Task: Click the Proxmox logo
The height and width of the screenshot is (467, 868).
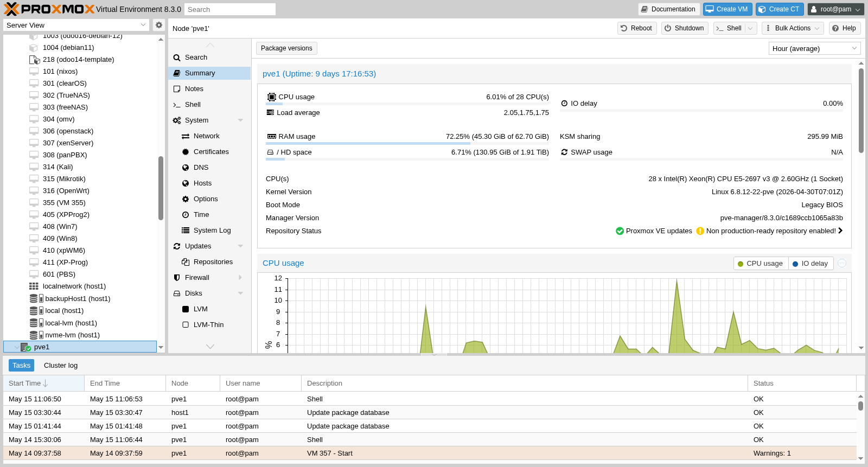Action: coord(49,9)
